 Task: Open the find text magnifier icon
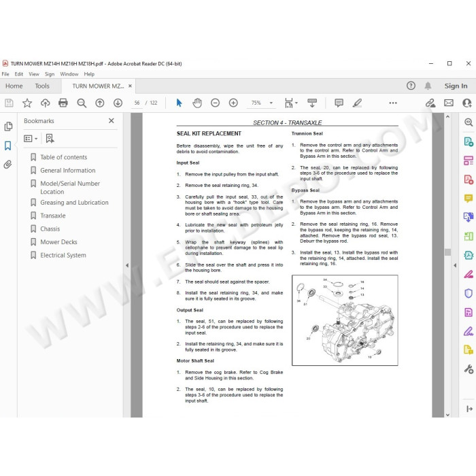(82, 103)
